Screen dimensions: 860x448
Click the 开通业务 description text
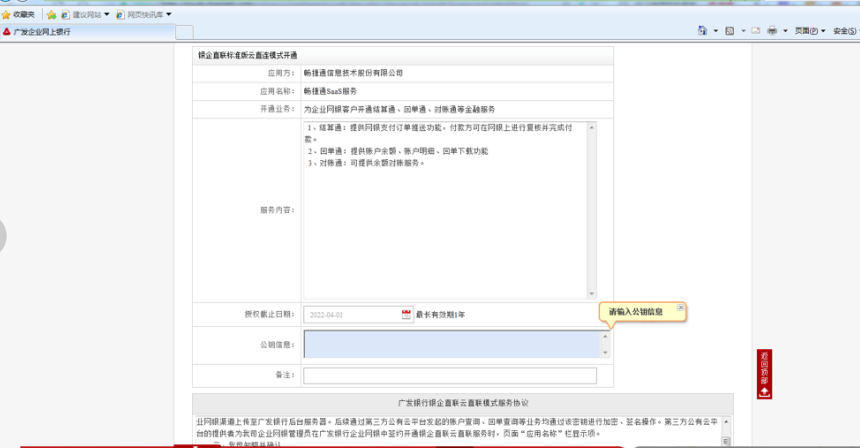click(x=399, y=110)
